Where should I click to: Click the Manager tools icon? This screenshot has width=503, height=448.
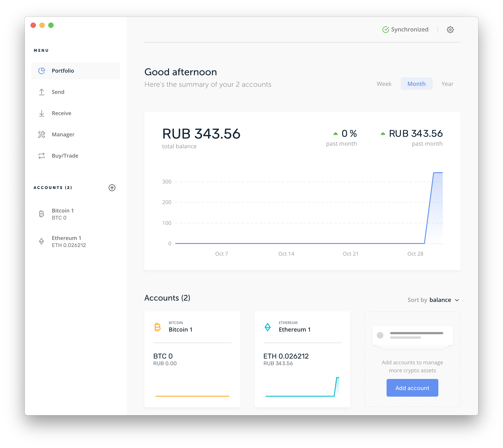[x=42, y=134]
